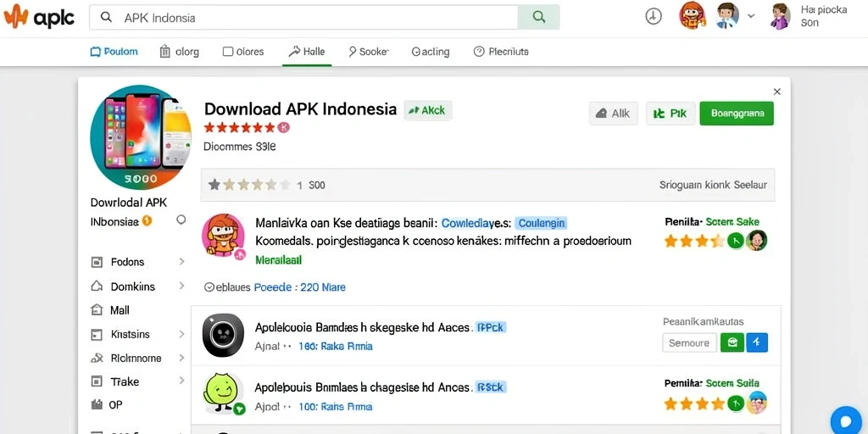
Task: Switch to the Gacling tab
Action: pyautogui.click(x=431, y=52)
